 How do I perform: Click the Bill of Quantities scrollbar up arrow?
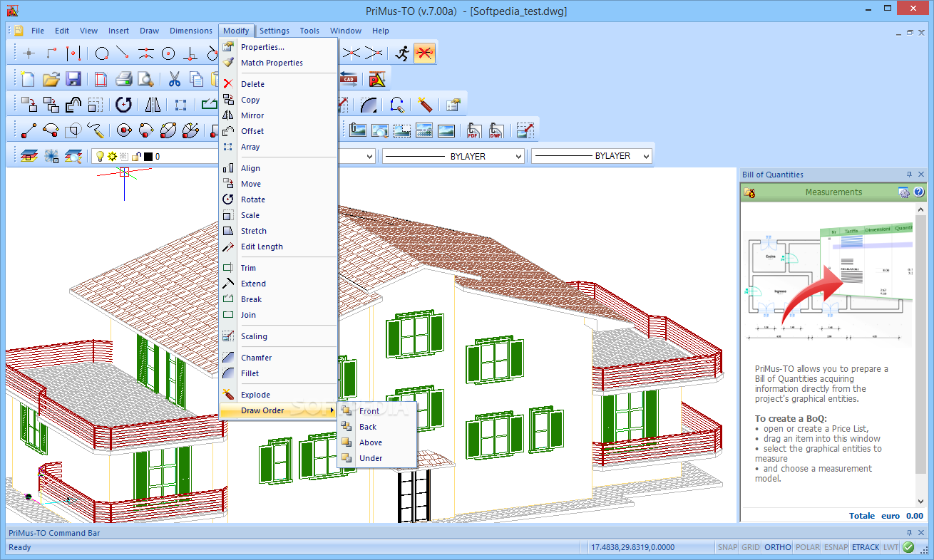(x=920, y=208)
